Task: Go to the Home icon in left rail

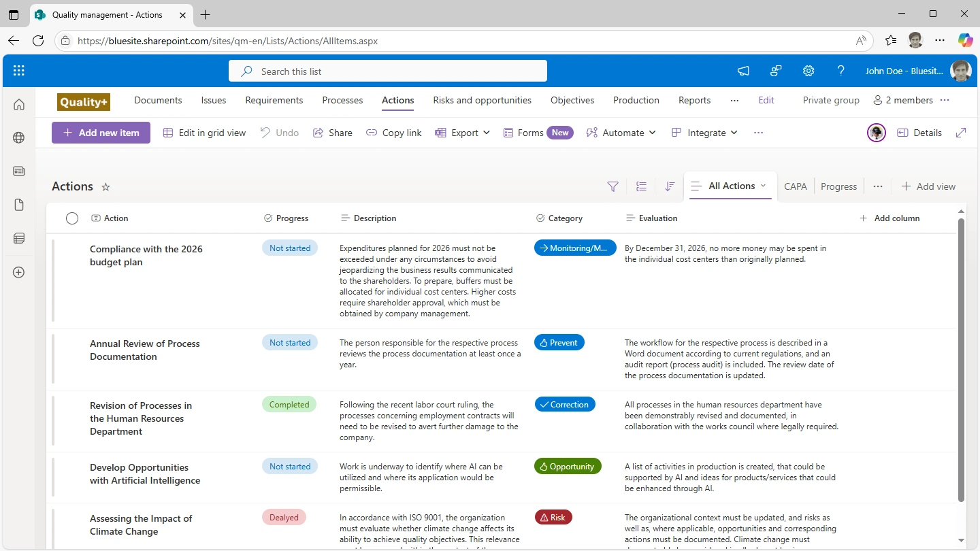Action: click(19, 104)
